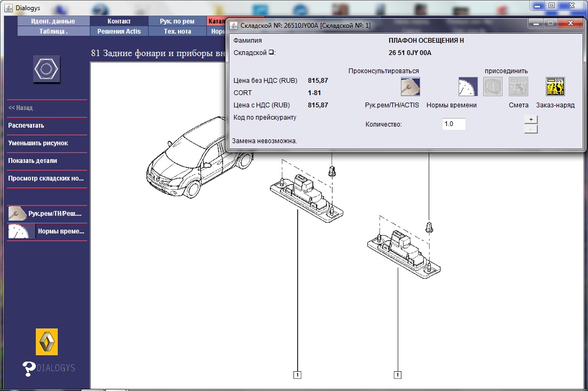Screen dimensions: 588x391
Task: Click the sidebar Нормы време... gauge icon
Action: click(21, 231)
